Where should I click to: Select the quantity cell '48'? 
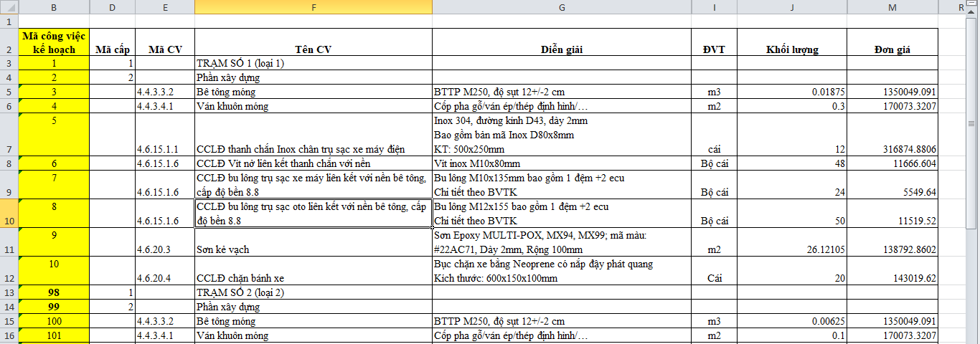[x=792, y=163]
